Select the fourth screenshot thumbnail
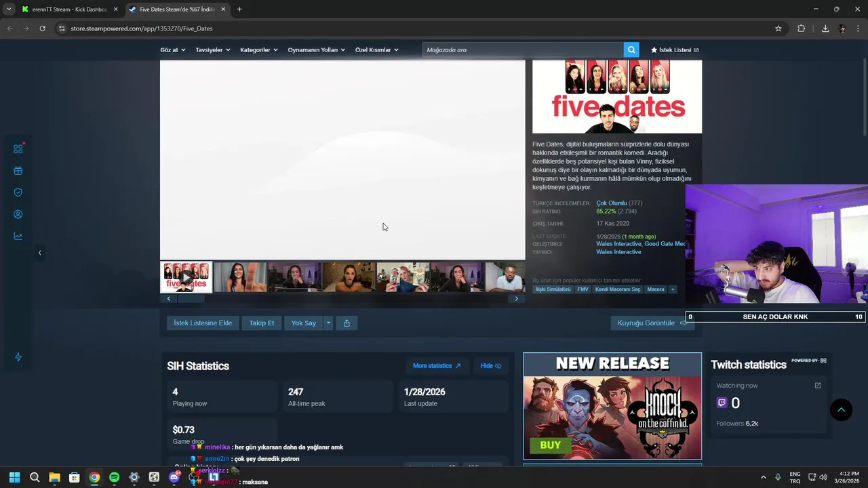868x488 pixels. point(349,277)
